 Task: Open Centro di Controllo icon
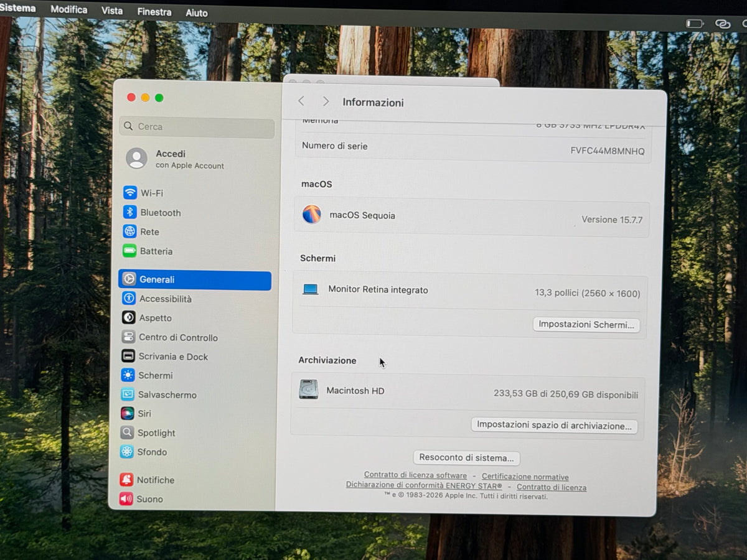tap(128, 337)
